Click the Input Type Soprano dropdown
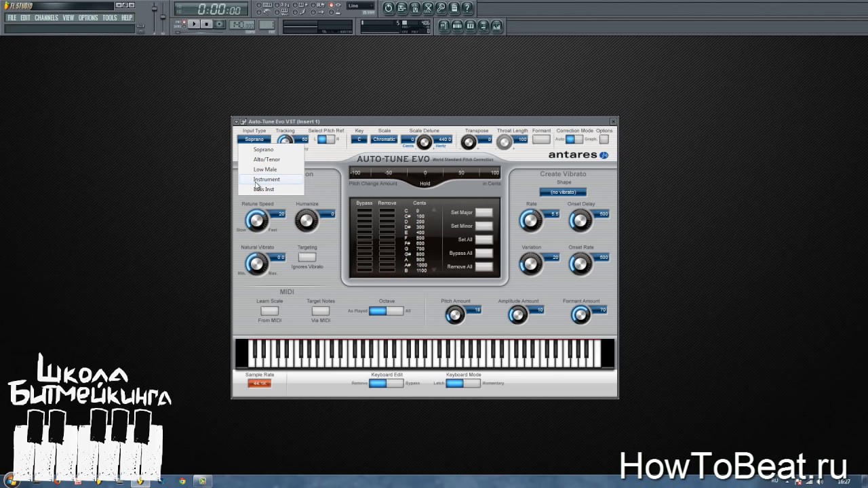Image resolution: width=868 pixels, height=488 pixels. (254, 140)
